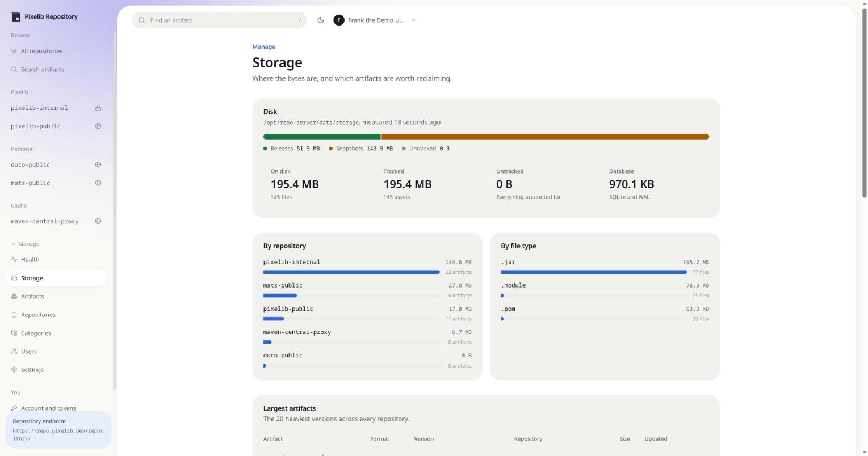868x456 pixels.
Task: Click the globe icon beside mats-public
Action: tap(98, 183)
